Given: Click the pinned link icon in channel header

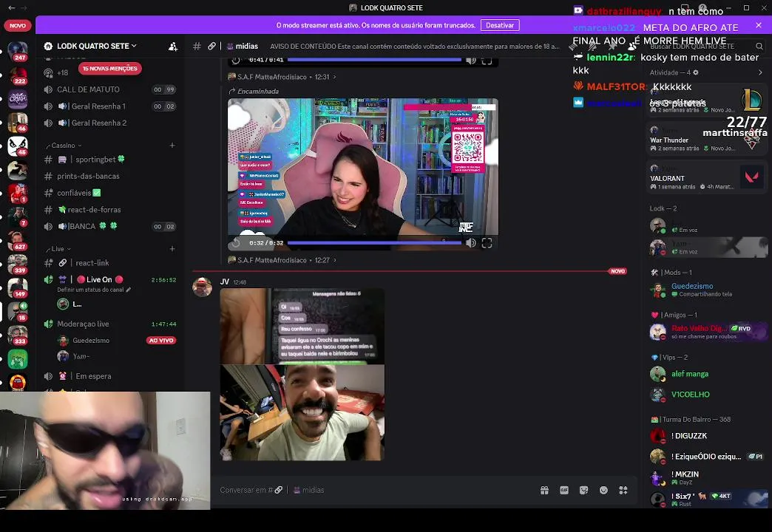Looking at the screenshot, I should click(211, 47).
